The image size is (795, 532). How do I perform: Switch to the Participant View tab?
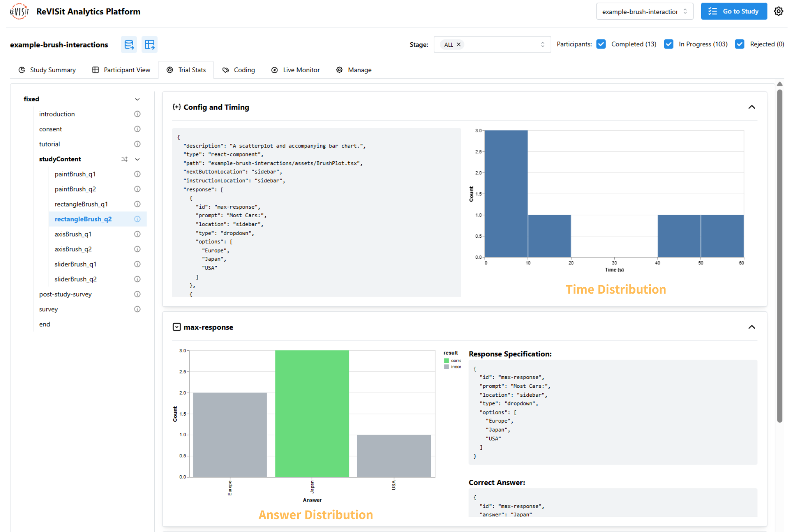click(121, 70)
